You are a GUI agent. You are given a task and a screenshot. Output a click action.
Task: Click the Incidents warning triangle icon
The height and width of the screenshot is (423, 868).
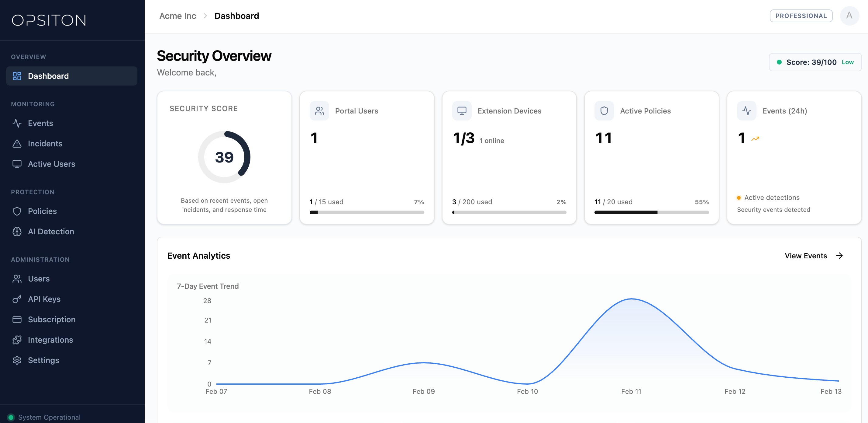click(x=17, y=144)
